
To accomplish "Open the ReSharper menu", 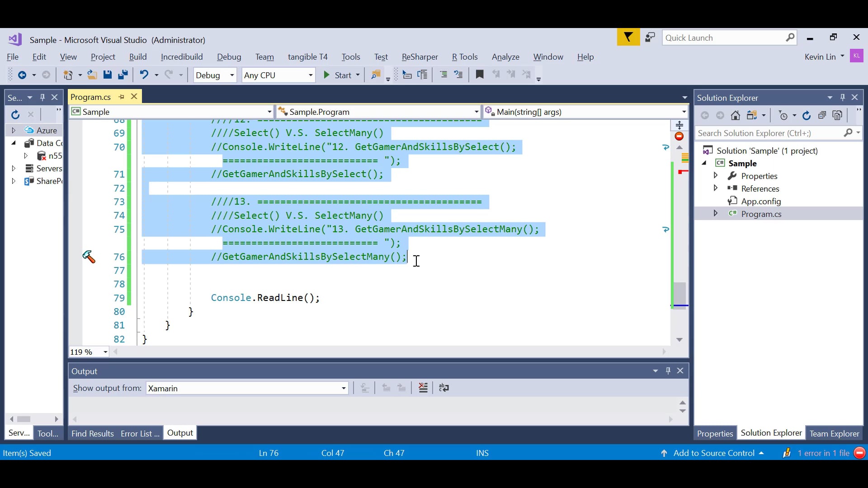I will (x=420, y=57).
